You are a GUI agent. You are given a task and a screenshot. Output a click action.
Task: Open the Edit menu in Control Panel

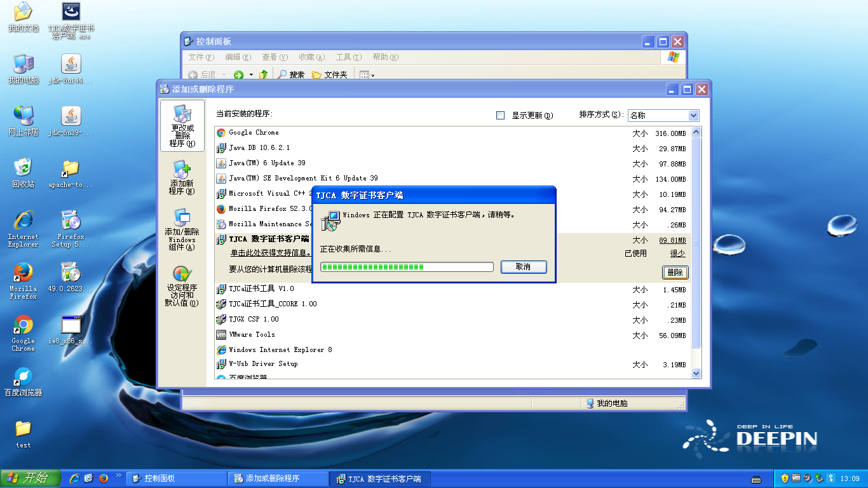click(238, 57)
